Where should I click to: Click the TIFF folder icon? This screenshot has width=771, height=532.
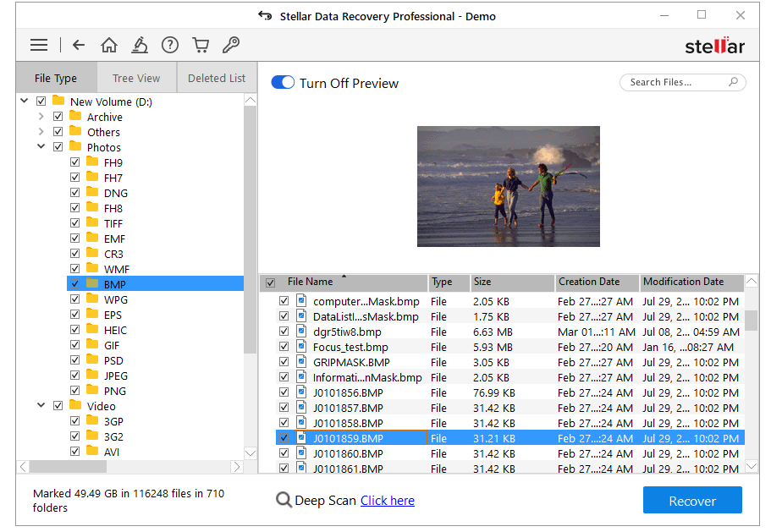pos(92,222)
